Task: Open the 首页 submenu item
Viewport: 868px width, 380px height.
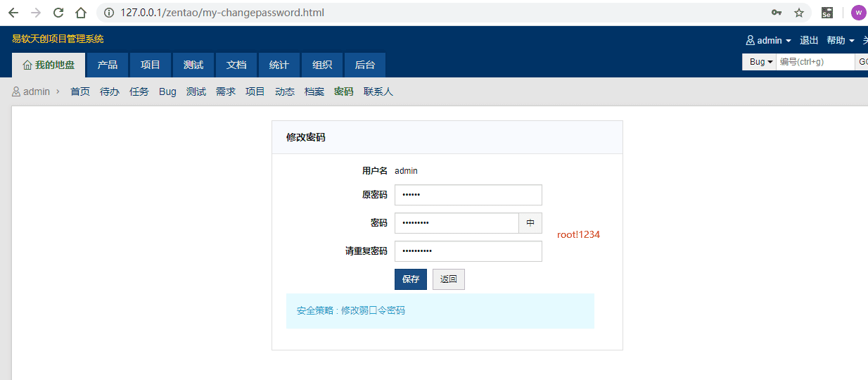Action: [x=80, y=91]
